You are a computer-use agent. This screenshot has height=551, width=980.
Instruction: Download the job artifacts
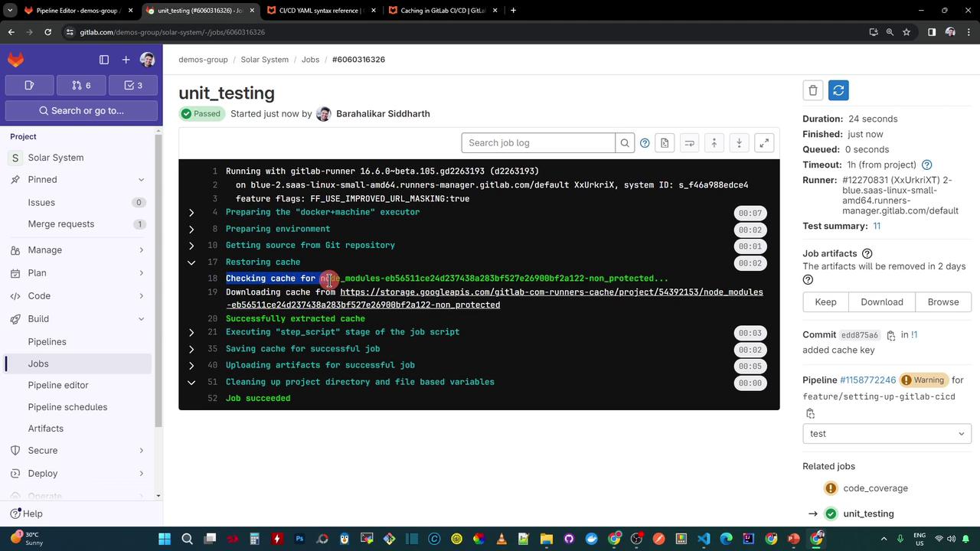[x=882, y=302]
